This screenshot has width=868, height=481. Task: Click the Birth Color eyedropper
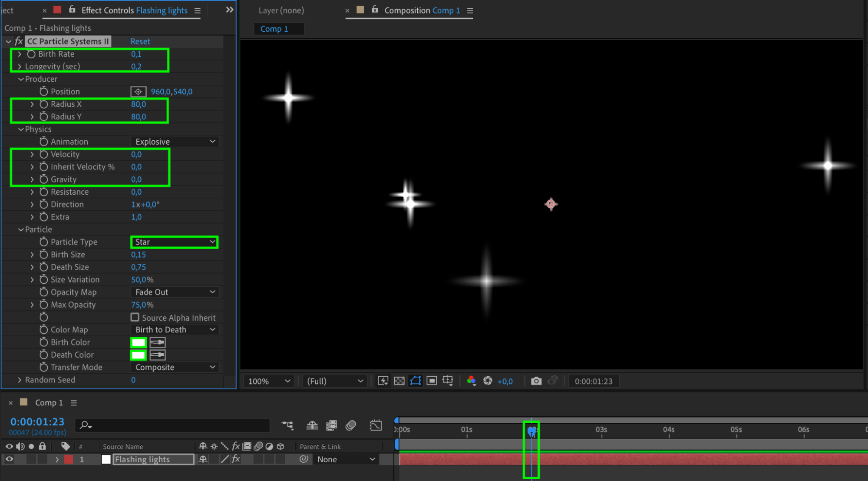157,342
